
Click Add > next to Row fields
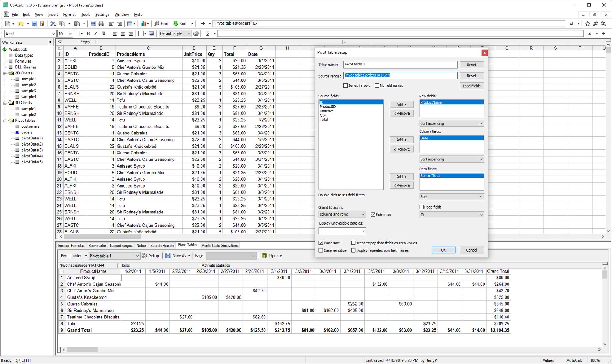coord(401,105)
